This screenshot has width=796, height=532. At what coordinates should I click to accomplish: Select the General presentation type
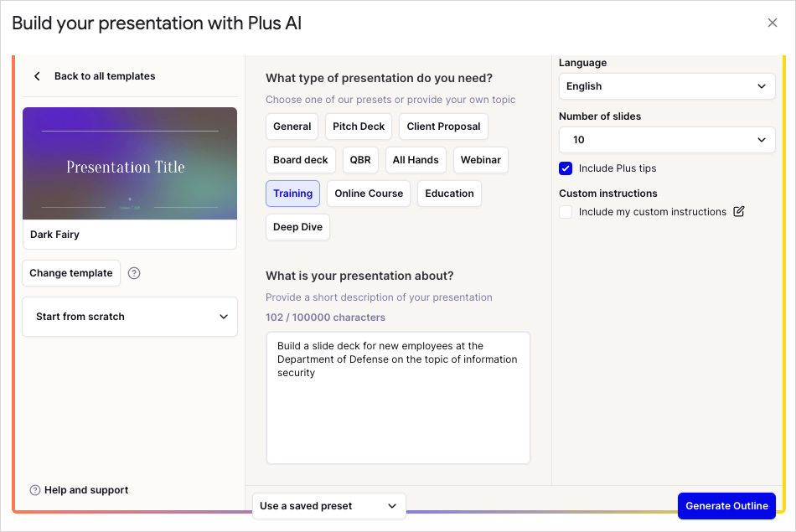pos(292,127)
